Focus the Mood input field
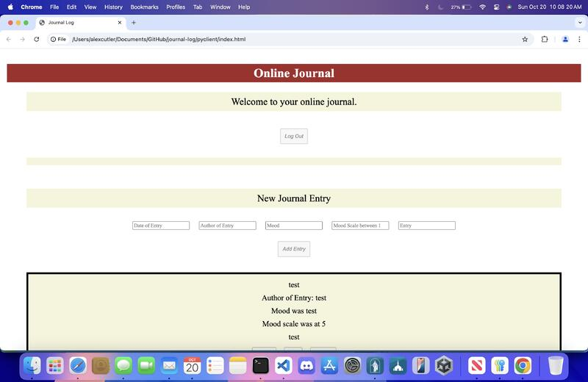The width and height of the screenshot is (588, 382). click(x=293, y=226)
